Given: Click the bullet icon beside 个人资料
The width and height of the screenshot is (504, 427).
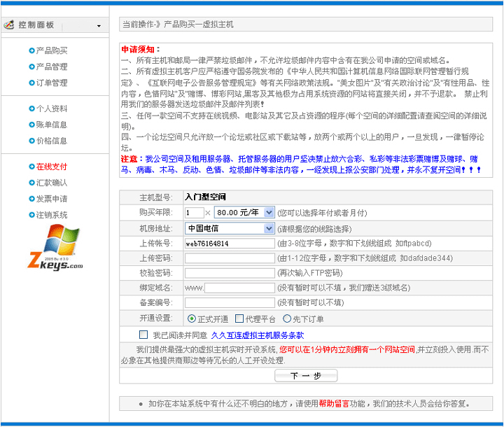Looking at the screenshot, I should (x=31, y=108).
